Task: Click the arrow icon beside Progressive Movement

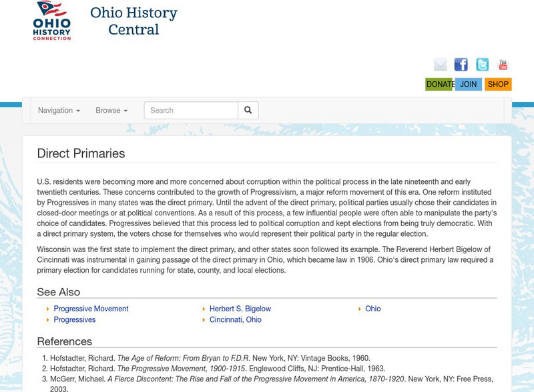Action: point(48,309)
